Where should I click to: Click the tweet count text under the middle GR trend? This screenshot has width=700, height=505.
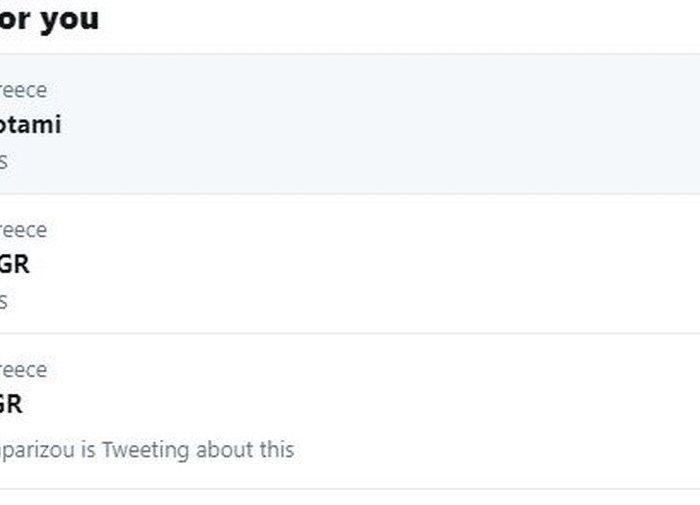point(4,301)
